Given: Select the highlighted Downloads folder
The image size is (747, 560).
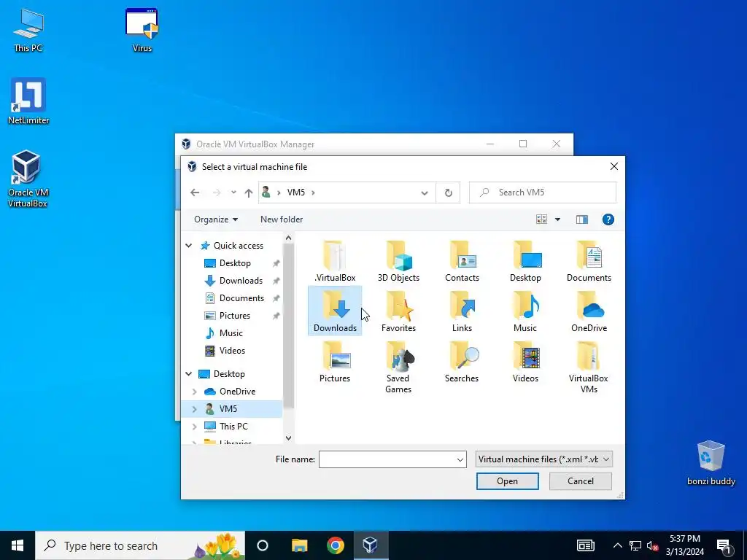Looking at the screenshot, I should point(335,311).
